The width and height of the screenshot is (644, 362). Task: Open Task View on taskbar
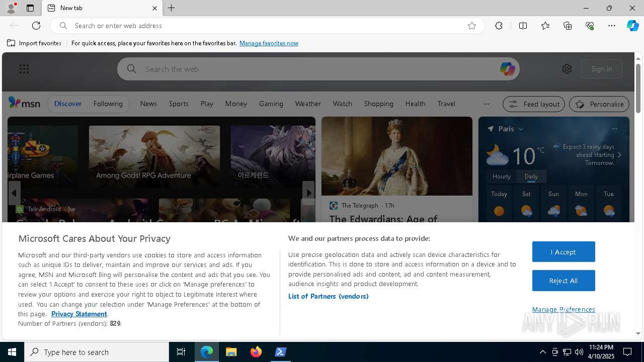181,352
